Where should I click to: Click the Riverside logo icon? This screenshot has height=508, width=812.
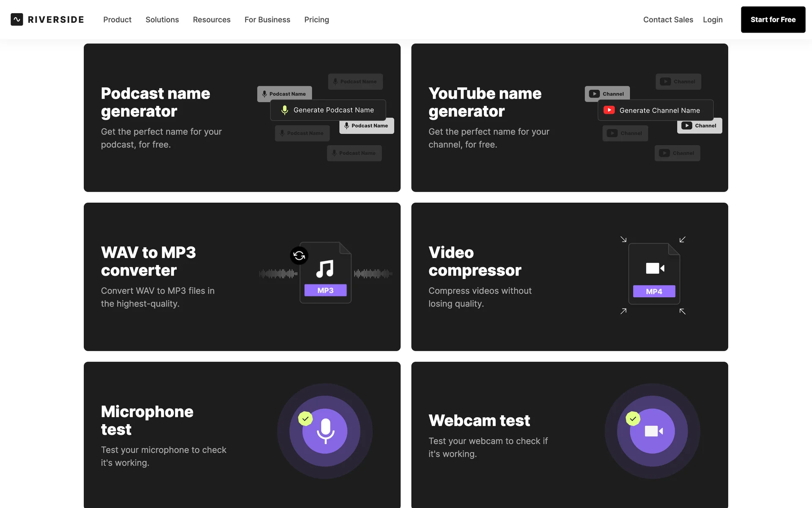click(17, 19)
